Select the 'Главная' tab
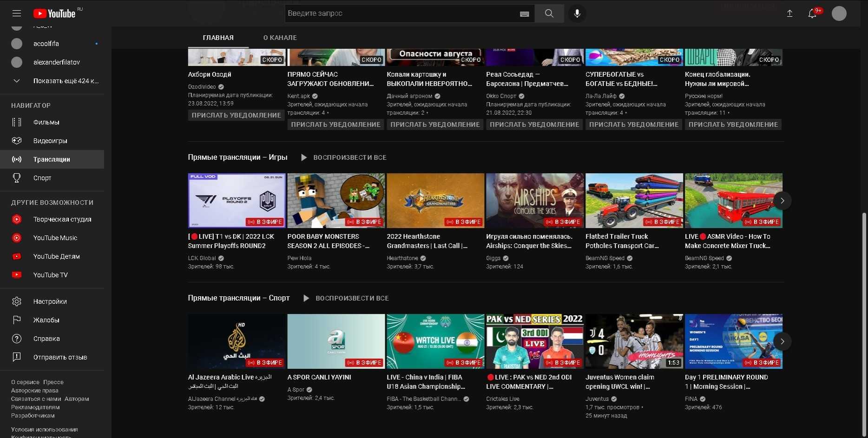 coord(218,38)
